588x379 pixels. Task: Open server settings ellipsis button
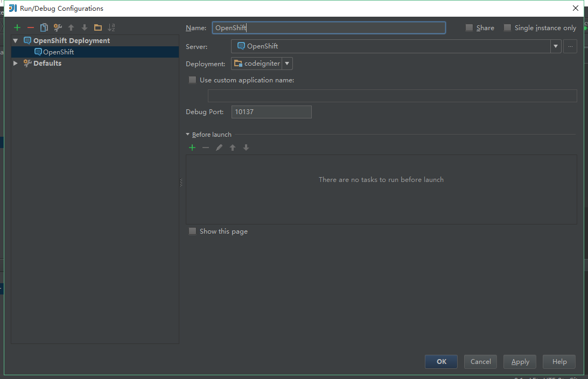(x=570, y=46)
